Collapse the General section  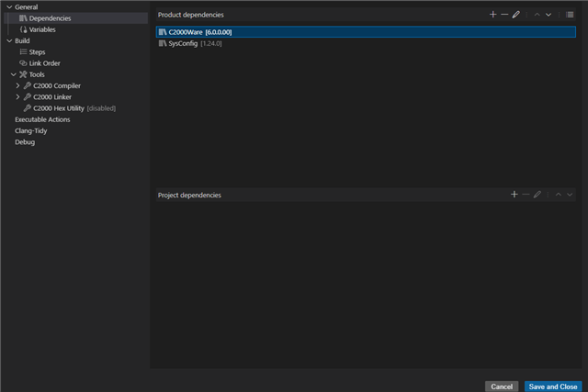[9, 6]
